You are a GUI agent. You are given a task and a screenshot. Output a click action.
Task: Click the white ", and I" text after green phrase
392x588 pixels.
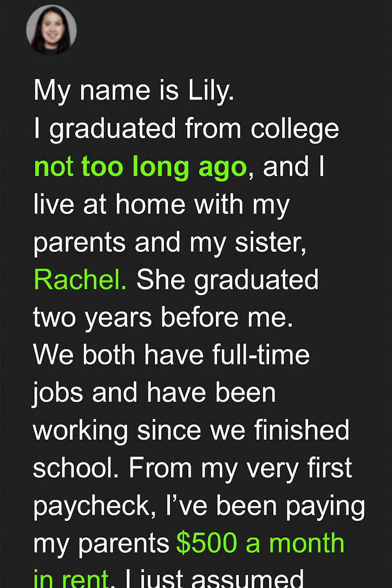tap(286, 167)
